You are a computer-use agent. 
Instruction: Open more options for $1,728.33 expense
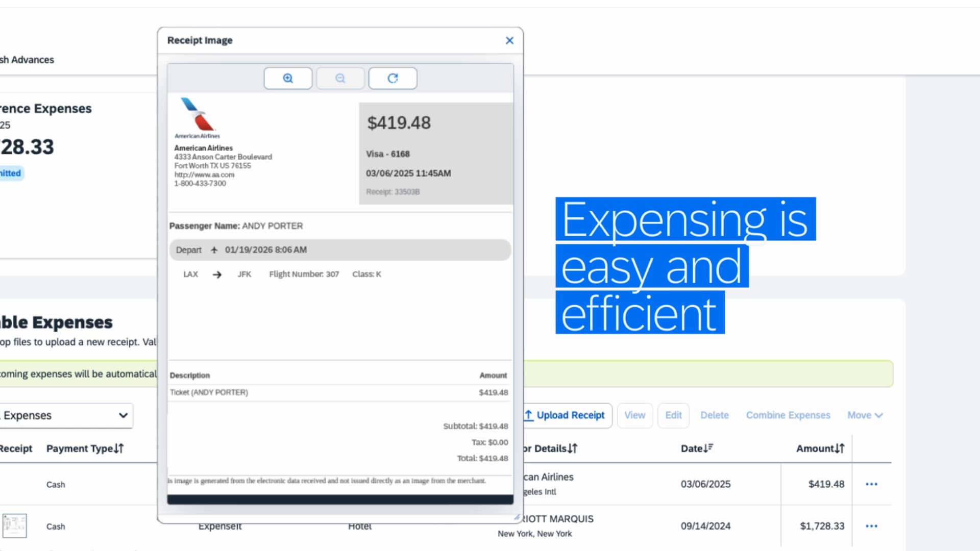tap(871, 526)
